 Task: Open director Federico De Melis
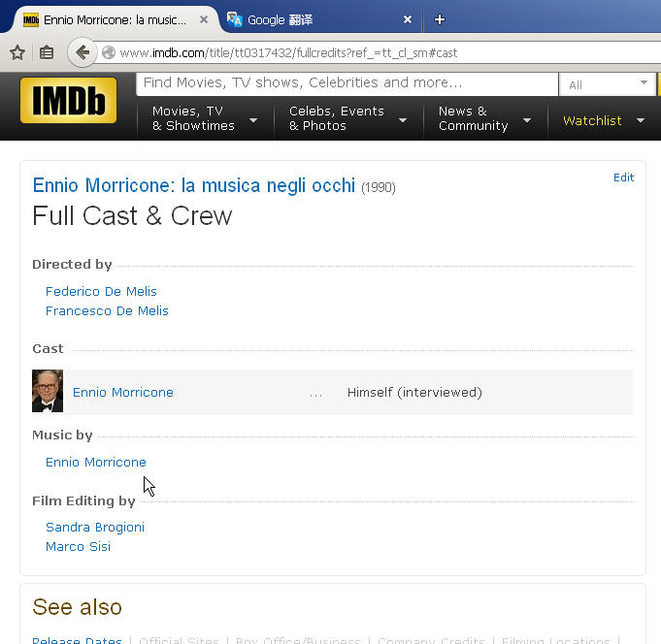click(x=101, y=292)
